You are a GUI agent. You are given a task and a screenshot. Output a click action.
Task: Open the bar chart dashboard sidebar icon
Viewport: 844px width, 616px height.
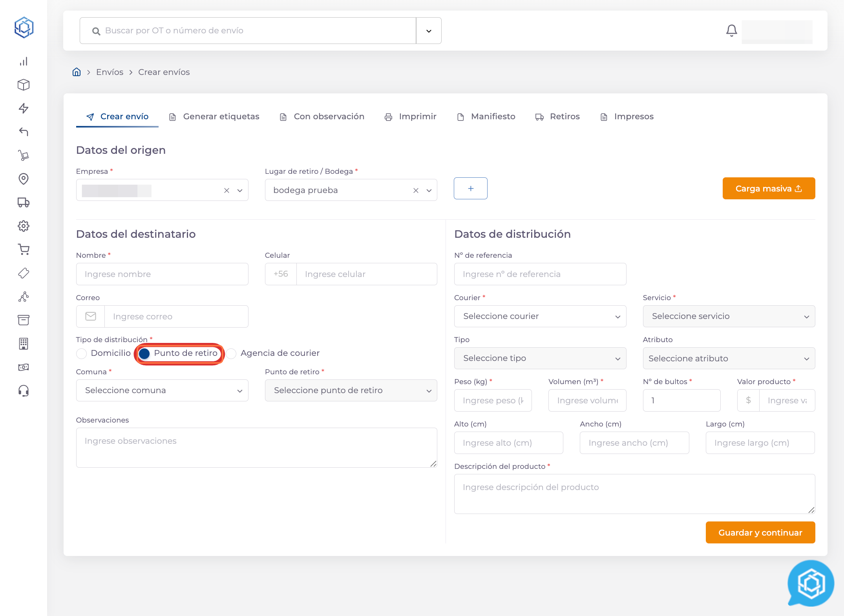pos(24,62)
